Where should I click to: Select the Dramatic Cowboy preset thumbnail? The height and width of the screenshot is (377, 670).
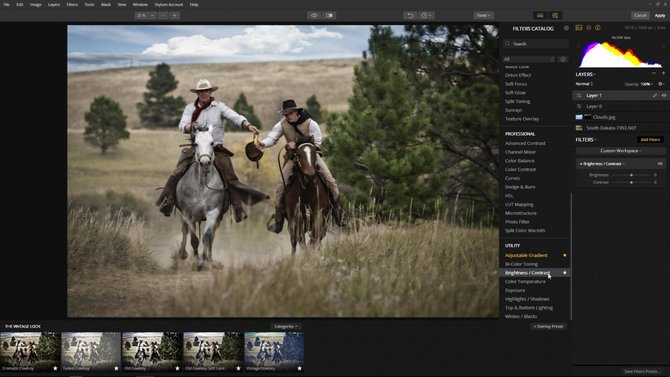[x=30, y=351]
